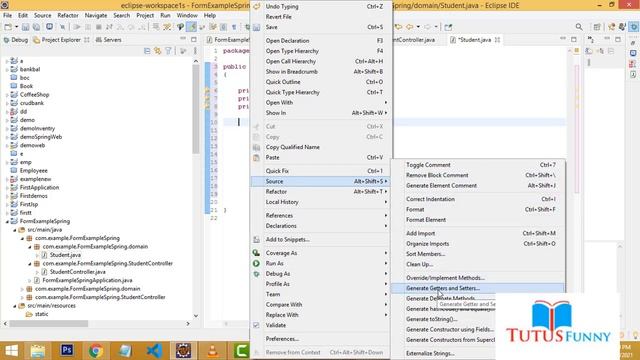The image size is (640, 360).
Task: Click the static folder item
Action: (41, 314)
